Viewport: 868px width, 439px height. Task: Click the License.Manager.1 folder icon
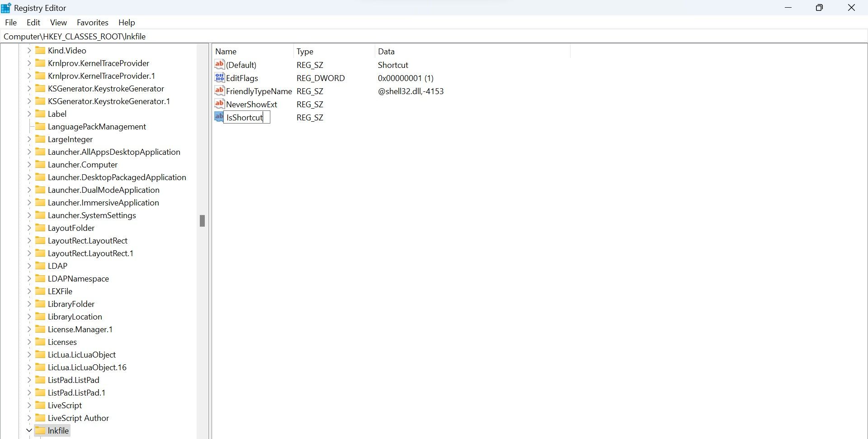40,329
